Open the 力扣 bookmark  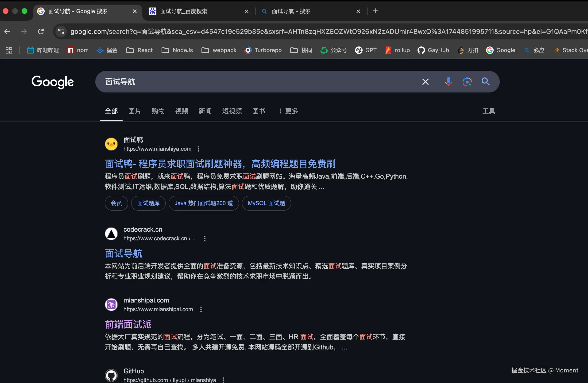click(468, 50)
